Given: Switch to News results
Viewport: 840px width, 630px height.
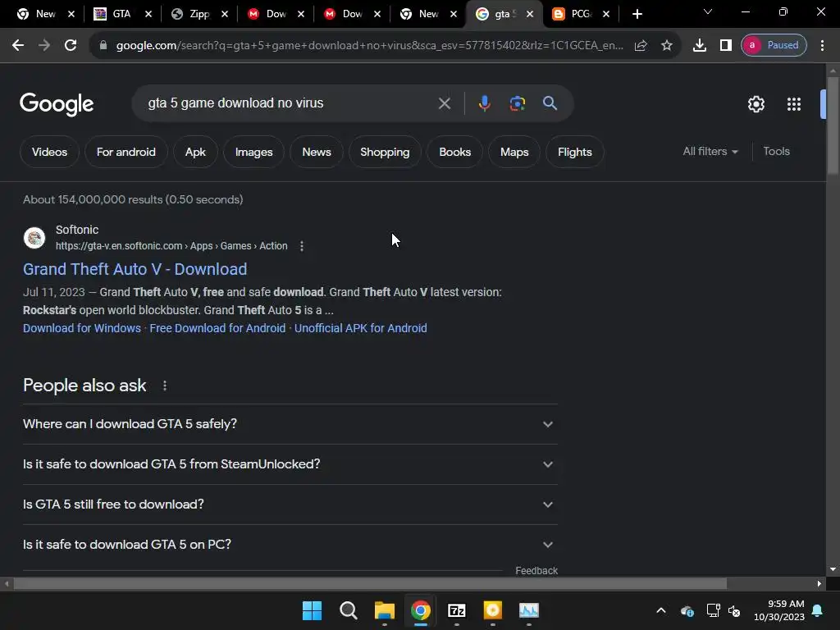Looking at the screenshot, I should tap(317, 152).
